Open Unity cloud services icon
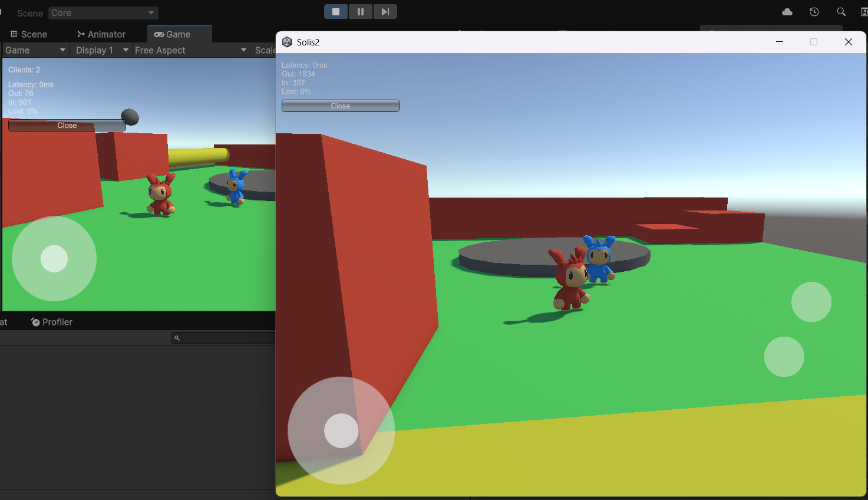Image resolution: width=868 pixels, height=500 pixels. pyautogui.click(x=787, y=12)
